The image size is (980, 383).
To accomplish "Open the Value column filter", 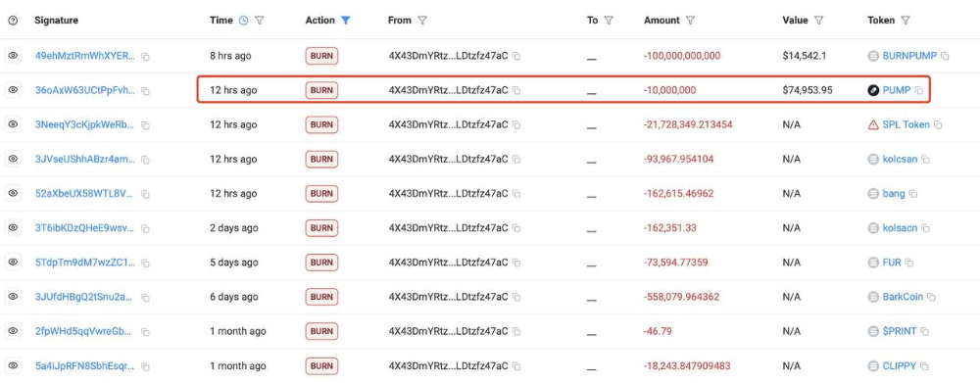I will (x=818, y=21).
